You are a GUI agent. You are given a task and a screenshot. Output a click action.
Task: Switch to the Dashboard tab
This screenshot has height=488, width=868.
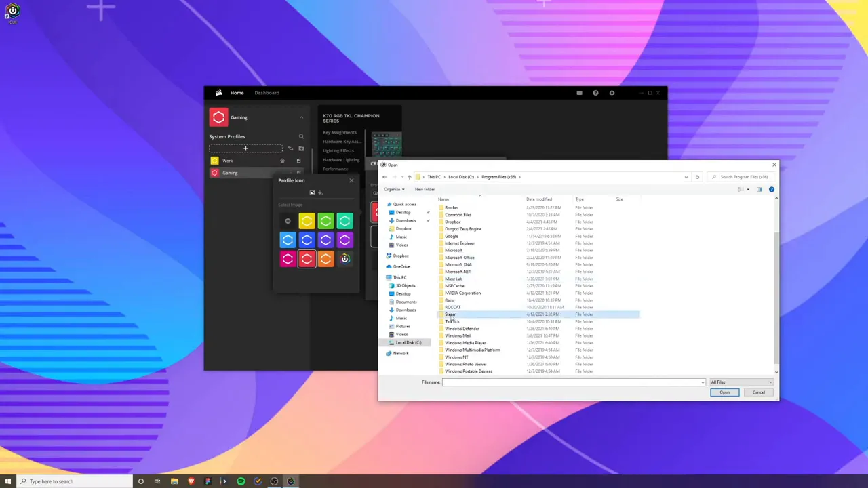point(267,93)
